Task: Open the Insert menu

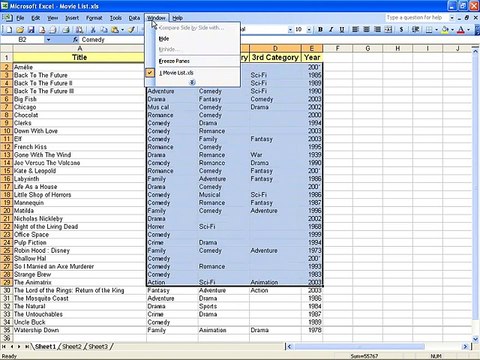Action: (72, 18)
